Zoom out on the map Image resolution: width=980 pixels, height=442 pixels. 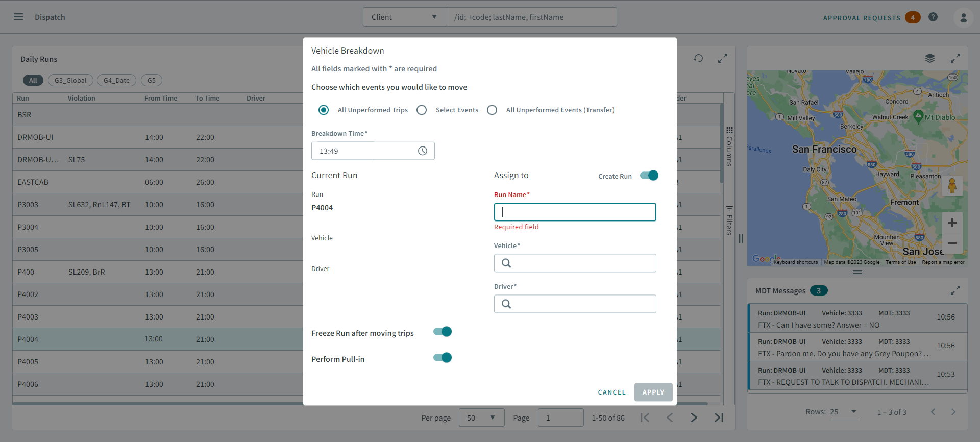coord(952,243)
